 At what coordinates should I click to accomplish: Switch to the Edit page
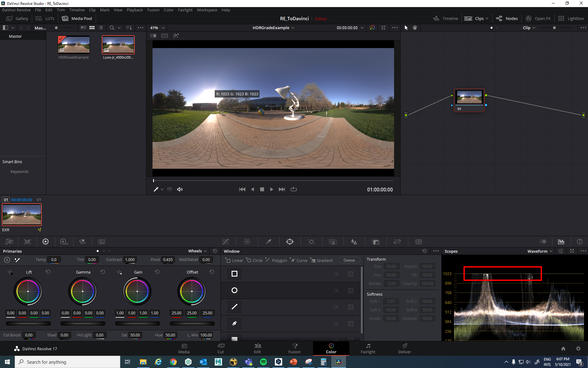pyautogui.click(x=257, y=348)
